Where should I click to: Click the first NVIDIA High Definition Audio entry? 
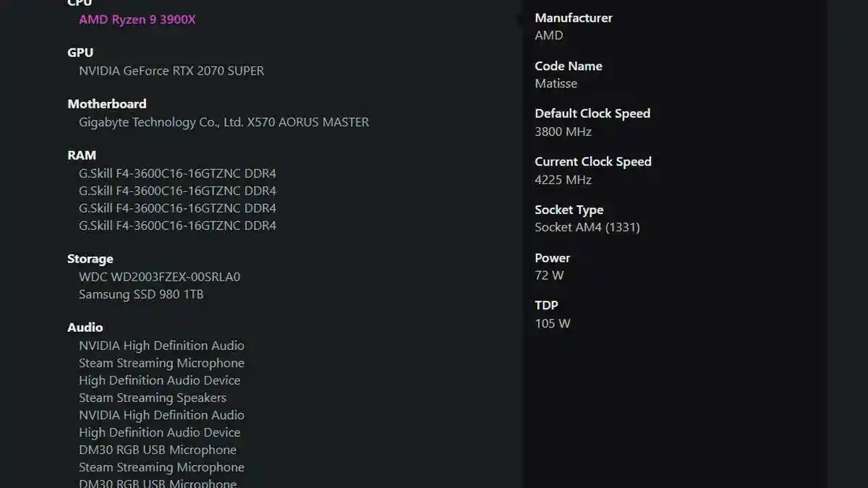pyautogui.click(x=161, y=346)
